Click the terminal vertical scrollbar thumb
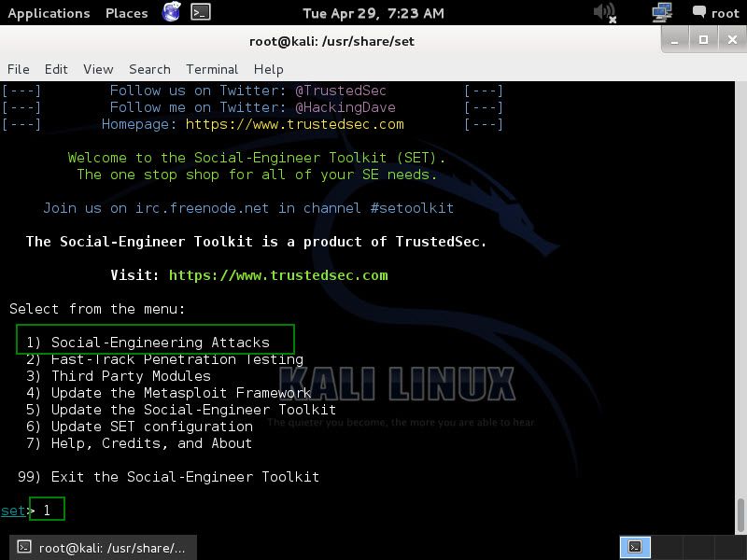747x560 pixels. click(740, 513)
